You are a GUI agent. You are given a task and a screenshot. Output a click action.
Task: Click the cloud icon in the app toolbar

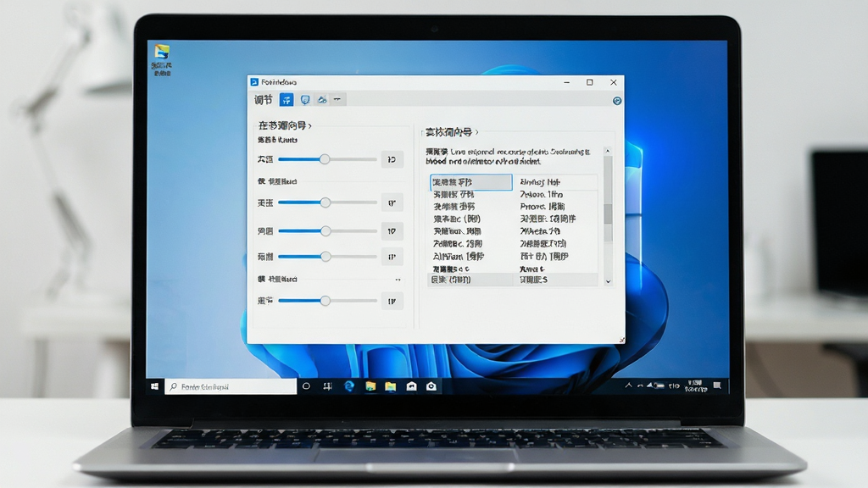(321, 100)
